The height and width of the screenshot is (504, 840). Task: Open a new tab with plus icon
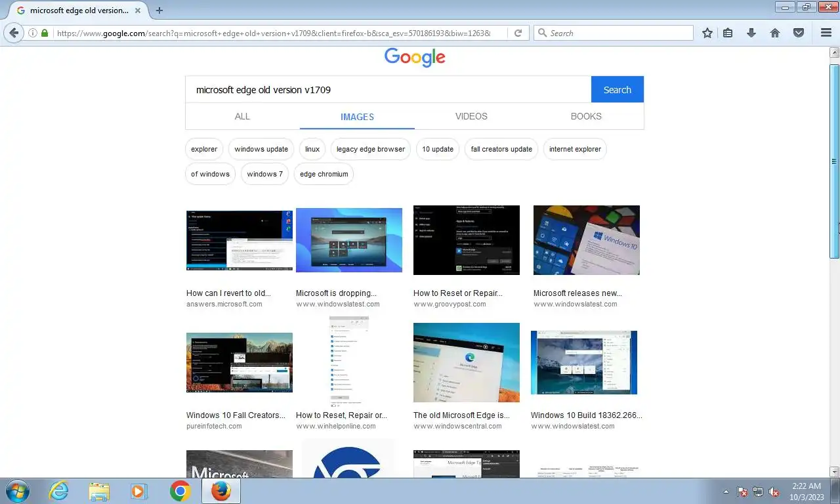159,10
